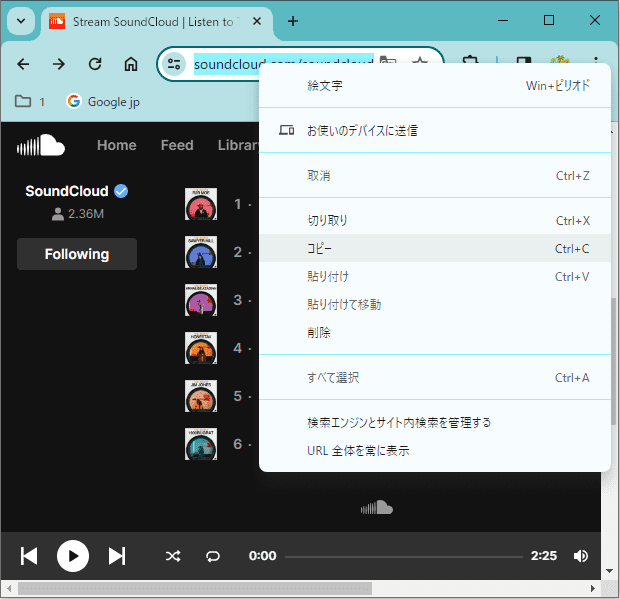Image resolution: width=620 pixels, height=599 pixels.
Task: Reload the current page
Action: (95, 64)
